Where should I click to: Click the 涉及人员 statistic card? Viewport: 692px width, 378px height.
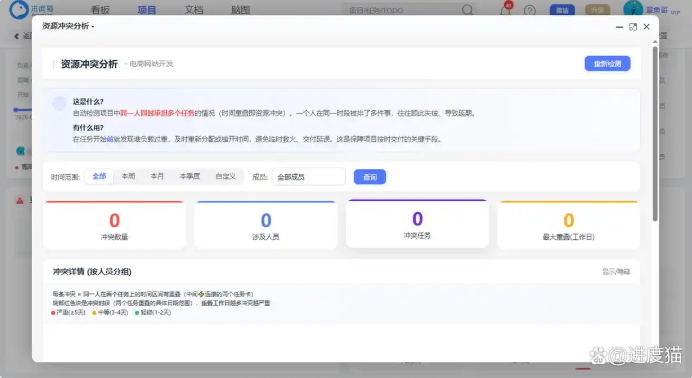[266, 225]
